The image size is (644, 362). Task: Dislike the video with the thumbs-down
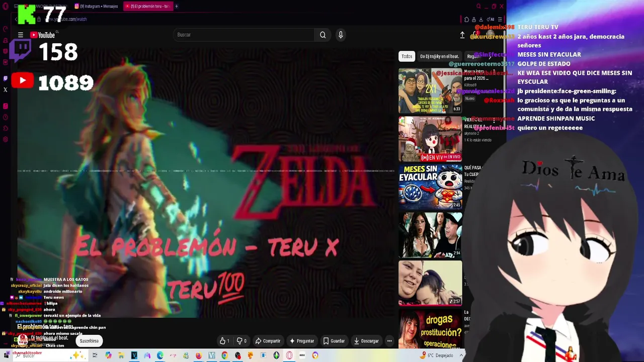(x=242, y=341)
